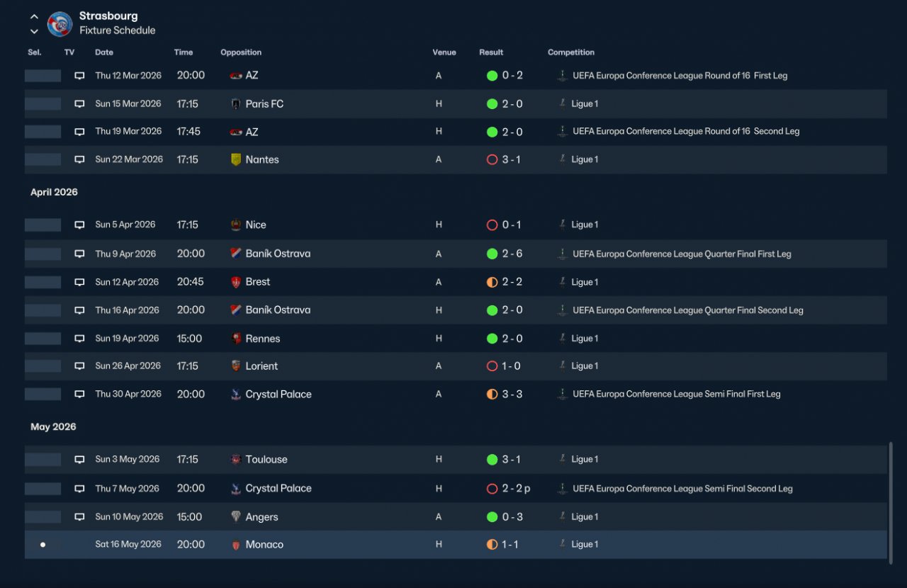
Task: Click the down chevron beside Fixture Schedule
Action: click(34, 31)
